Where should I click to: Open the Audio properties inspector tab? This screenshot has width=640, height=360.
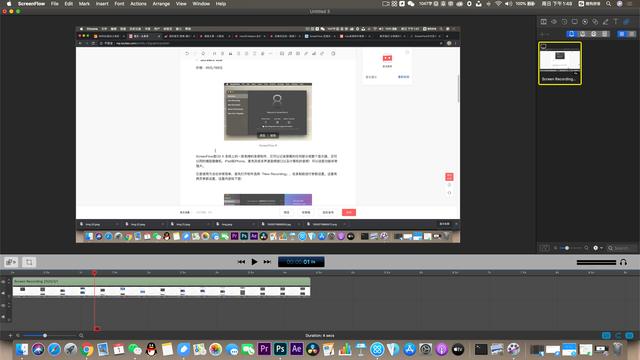[x=554, y=22]
